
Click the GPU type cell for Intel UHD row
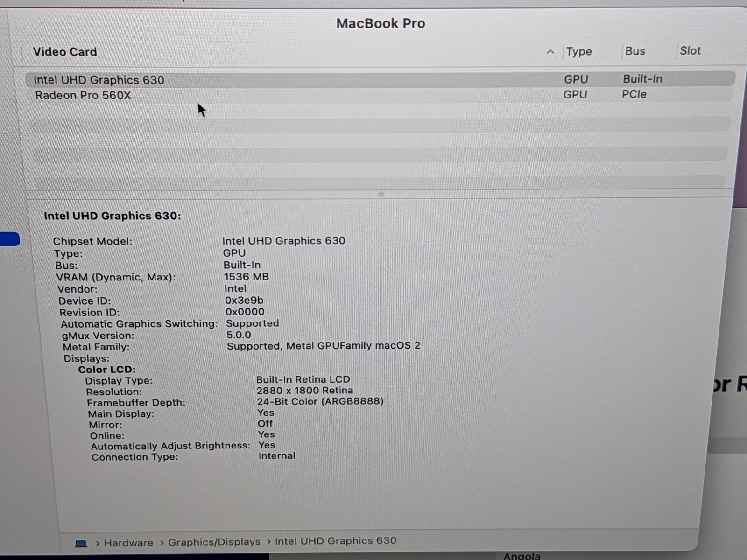click(x=576, y=79)
